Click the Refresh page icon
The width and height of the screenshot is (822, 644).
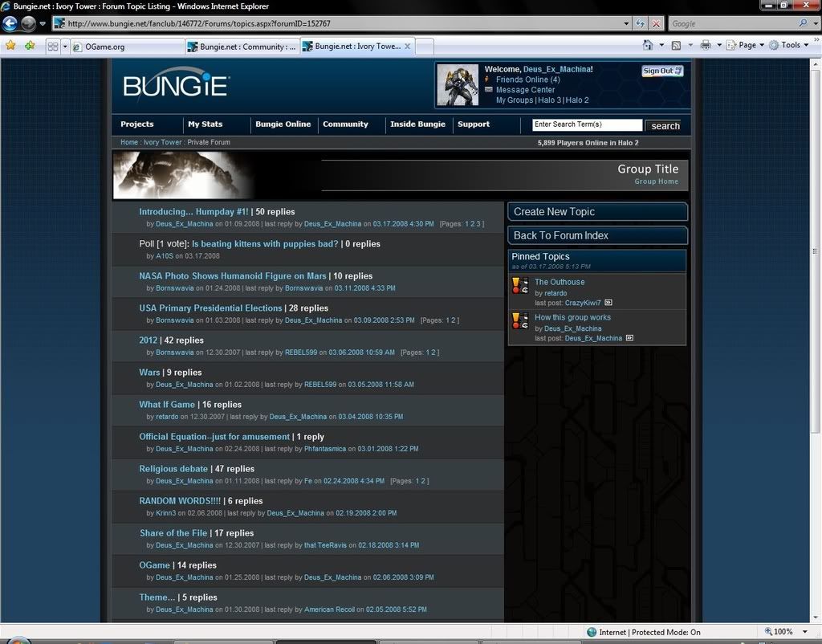tap(640, 23)
